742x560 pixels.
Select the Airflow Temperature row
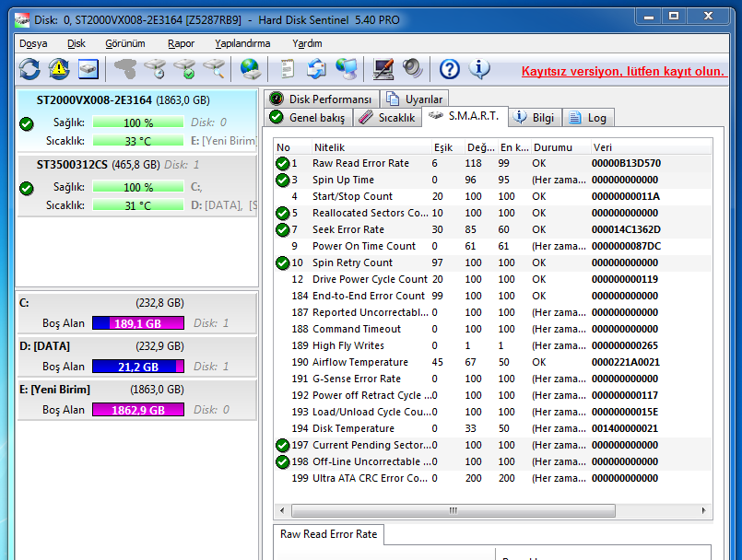coord(492,362)
